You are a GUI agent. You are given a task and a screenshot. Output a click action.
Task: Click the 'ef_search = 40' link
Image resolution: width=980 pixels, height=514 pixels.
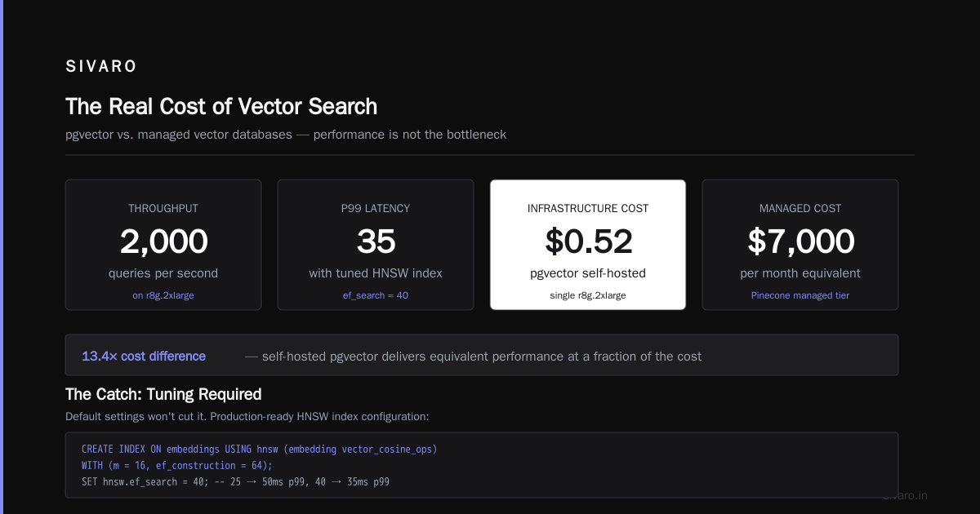376,295
